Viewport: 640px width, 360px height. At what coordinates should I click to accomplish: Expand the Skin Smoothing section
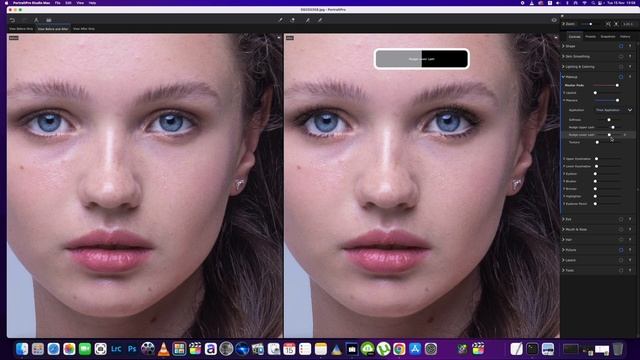tap(564, 56)
